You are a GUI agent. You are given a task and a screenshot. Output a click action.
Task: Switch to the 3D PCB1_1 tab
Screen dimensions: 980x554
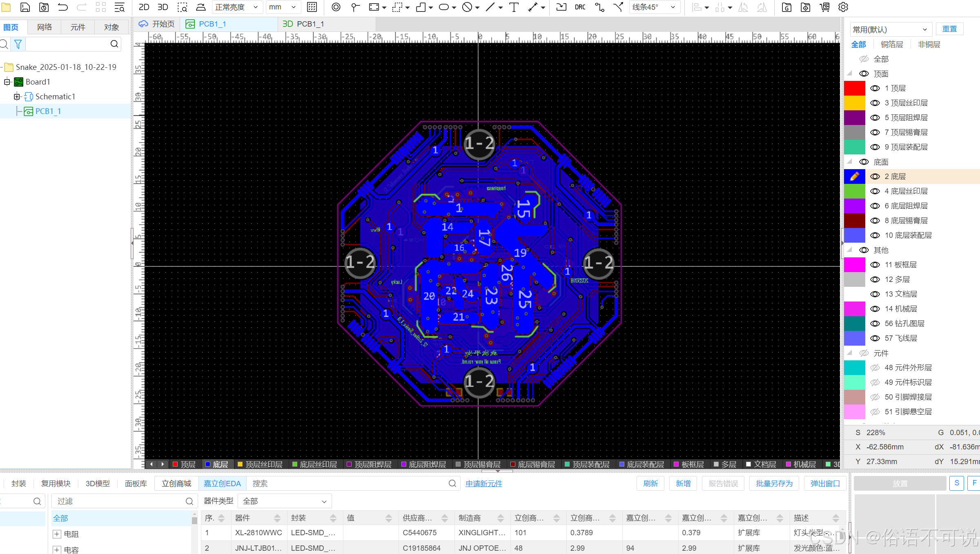pyautogui.click(x=303, y=24)
